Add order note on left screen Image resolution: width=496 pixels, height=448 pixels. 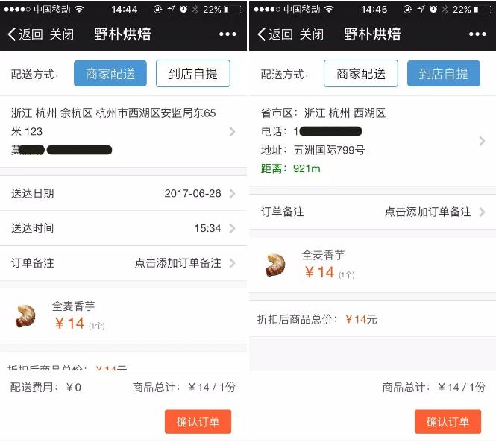pos(123,263)
